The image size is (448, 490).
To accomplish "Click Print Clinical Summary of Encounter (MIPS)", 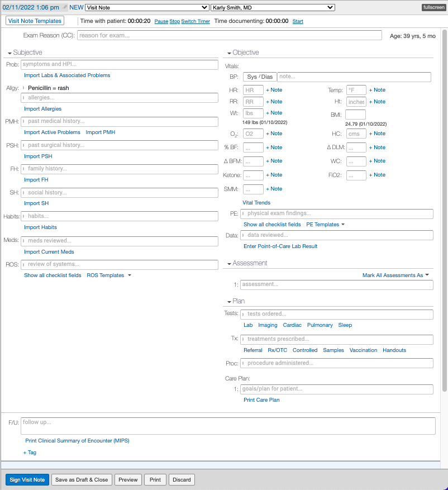I will (77, 441).
